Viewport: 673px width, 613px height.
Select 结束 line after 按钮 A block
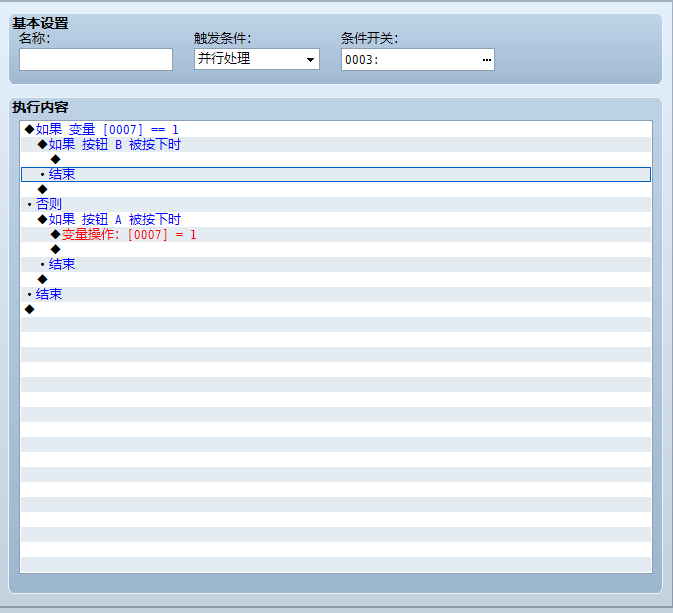(x=336, y=264)
